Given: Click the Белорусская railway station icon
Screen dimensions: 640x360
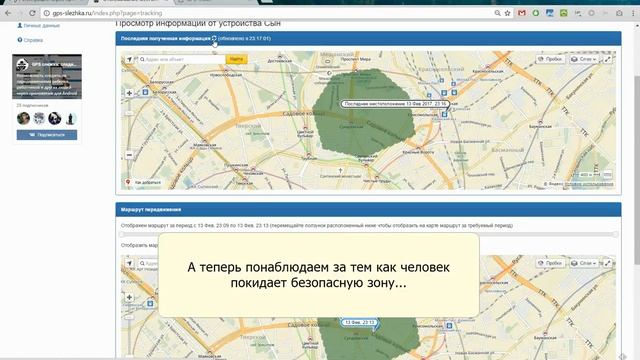Looking at the screenshot, I should tap(145, 92).
